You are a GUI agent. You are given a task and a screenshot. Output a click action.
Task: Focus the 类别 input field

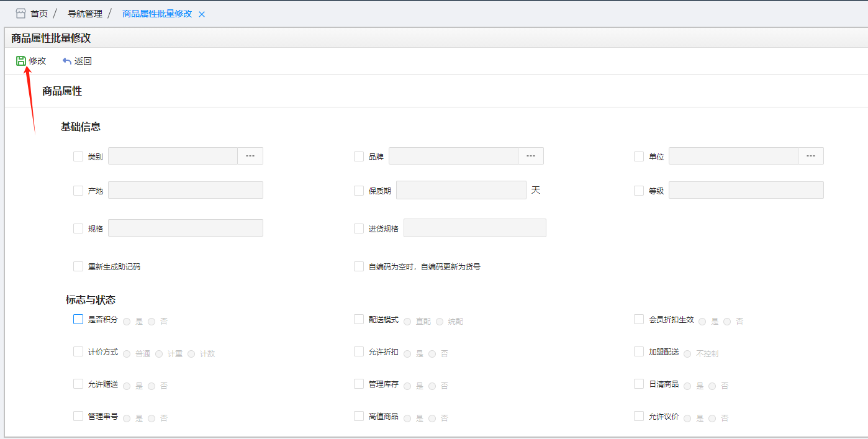[173, 156]
